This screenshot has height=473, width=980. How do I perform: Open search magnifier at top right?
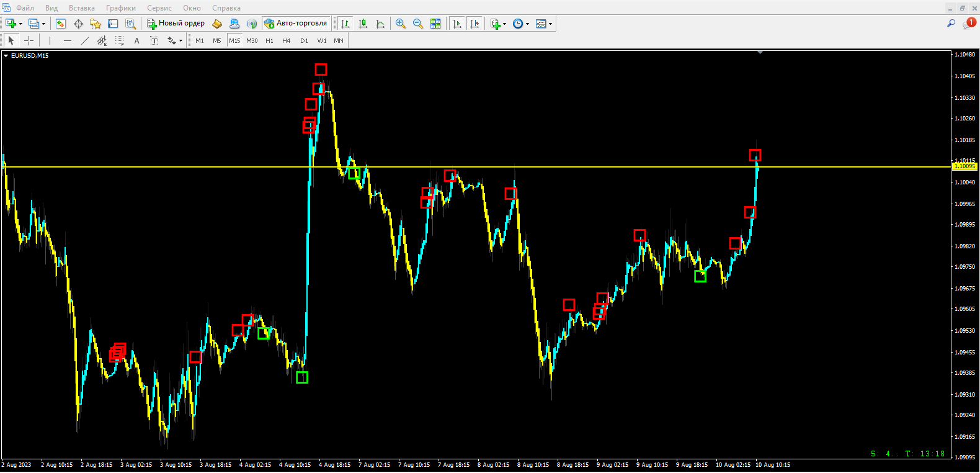951,24
